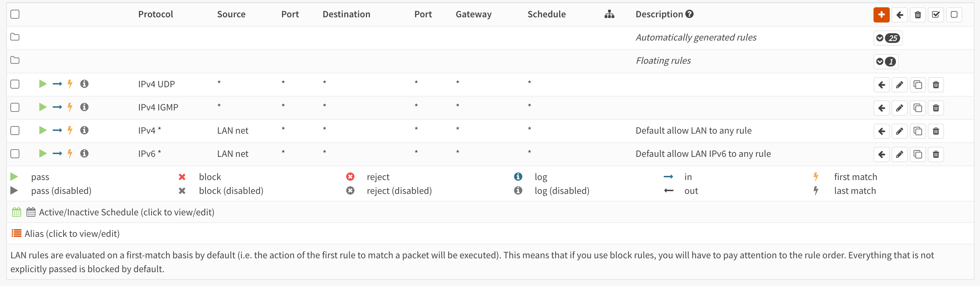Click the folder icon beside Automatically generated rules

tap(15, 37)
